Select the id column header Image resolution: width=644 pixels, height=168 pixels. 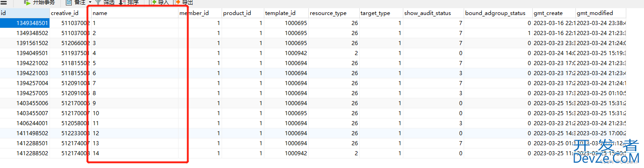coord(25,13)
